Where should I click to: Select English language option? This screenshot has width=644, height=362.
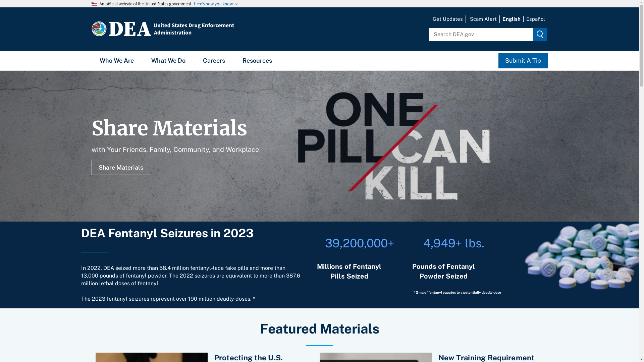pos(511,19)
